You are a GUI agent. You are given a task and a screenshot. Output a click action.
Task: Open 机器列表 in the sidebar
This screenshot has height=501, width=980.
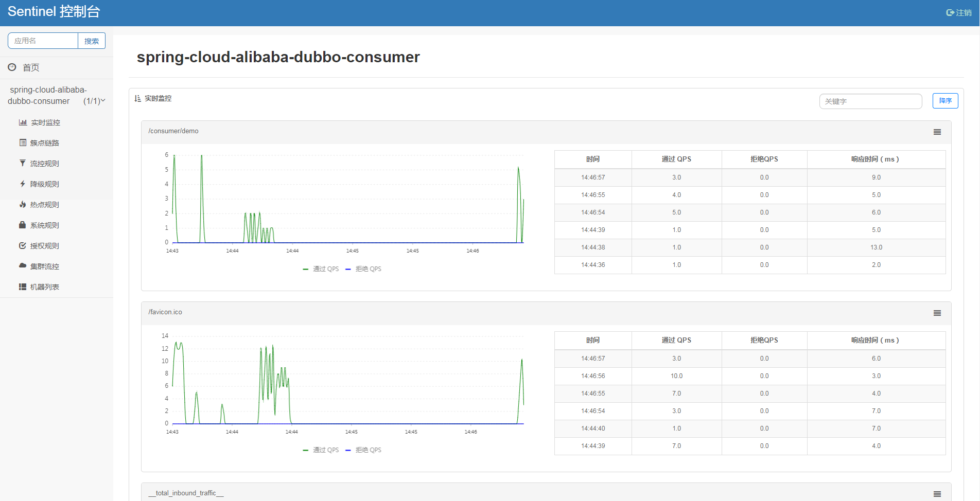pos(45,287)
